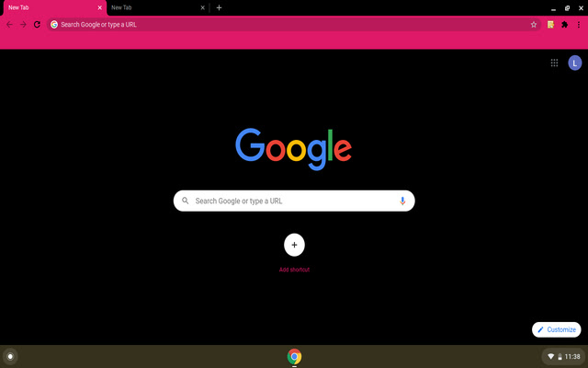Click the magnifier icon in the search box
This screenshot has height=368, width=588.
186,201
